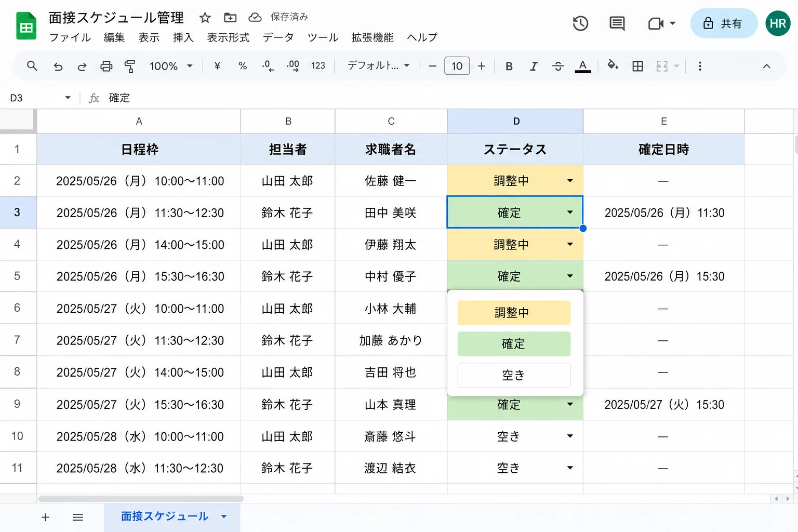The width and height of the screenshot is (798, 532).
Task: Open version history clock icon
Action: [x=580, y=23]
